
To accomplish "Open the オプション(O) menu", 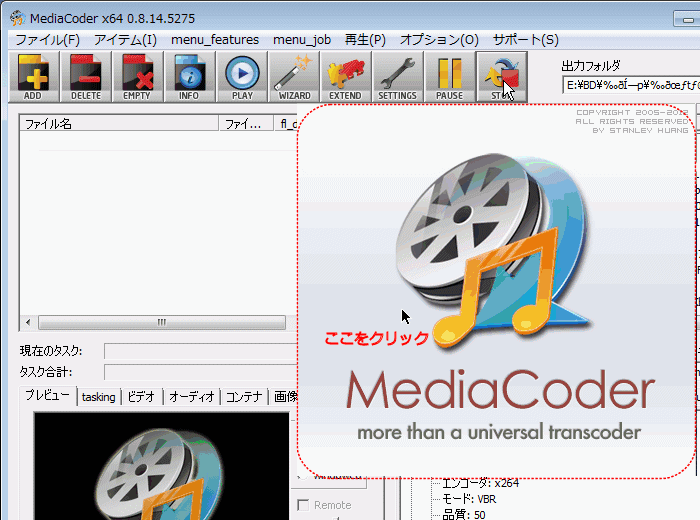I will tap(439, 40).
